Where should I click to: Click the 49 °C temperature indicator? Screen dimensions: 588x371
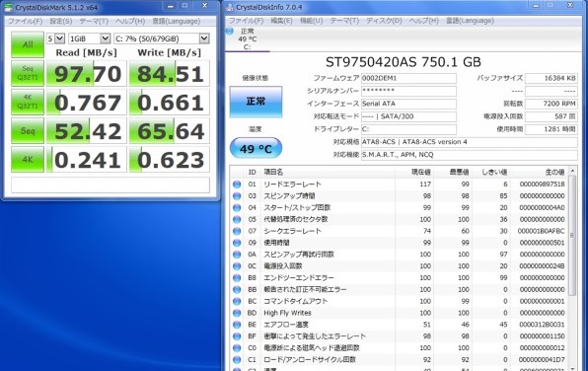[256, 148]
